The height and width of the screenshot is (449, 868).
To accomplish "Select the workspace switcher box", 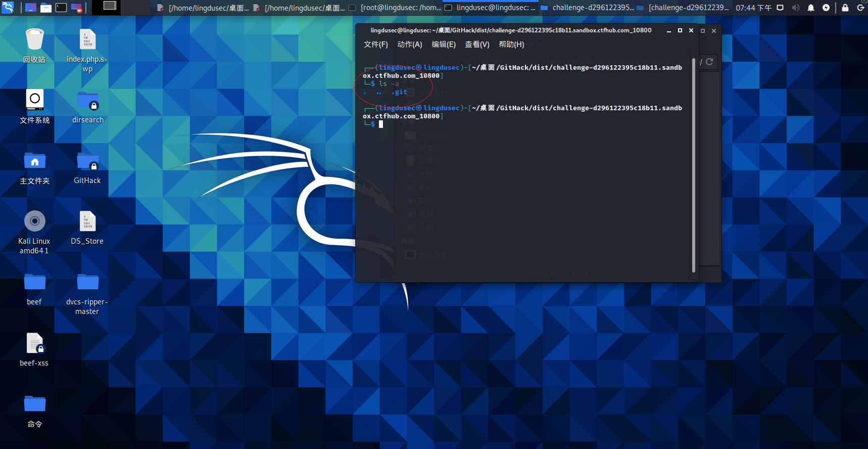I will 107,7.
